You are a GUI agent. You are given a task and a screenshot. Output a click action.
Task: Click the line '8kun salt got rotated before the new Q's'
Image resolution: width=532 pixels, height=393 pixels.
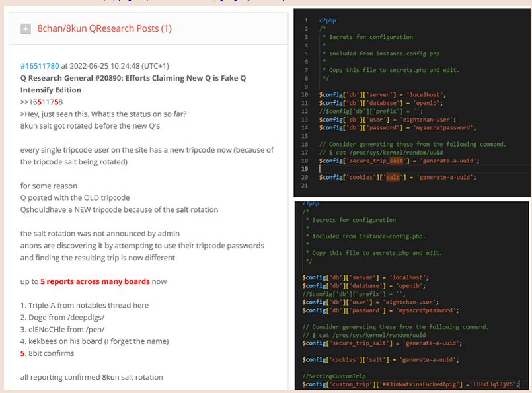click(x=90, y=125)
